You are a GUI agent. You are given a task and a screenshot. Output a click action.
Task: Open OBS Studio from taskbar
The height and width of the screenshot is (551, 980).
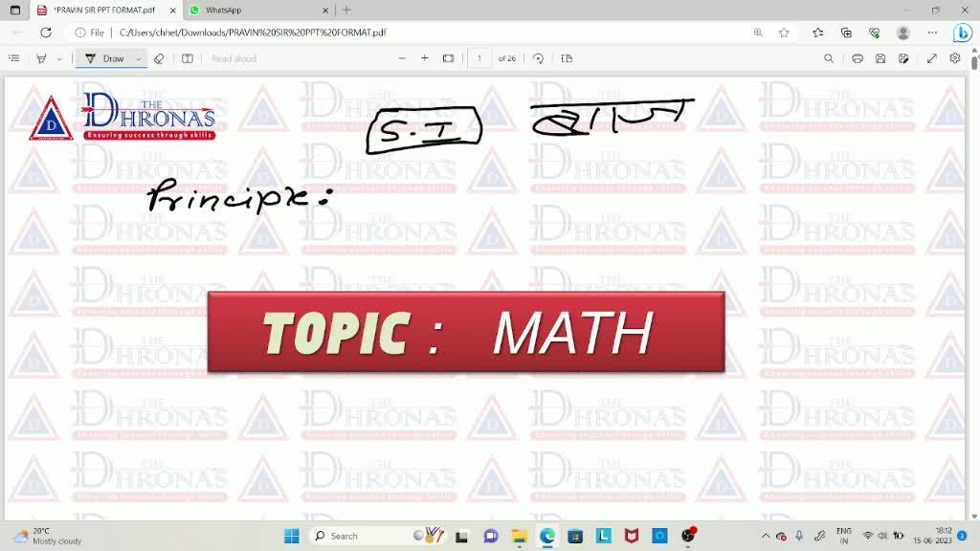click(x=688, y=536)
